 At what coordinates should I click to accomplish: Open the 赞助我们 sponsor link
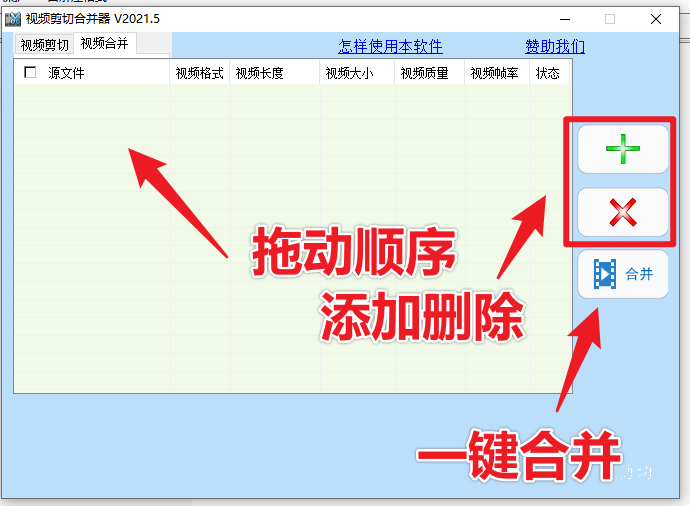(555, 46)
